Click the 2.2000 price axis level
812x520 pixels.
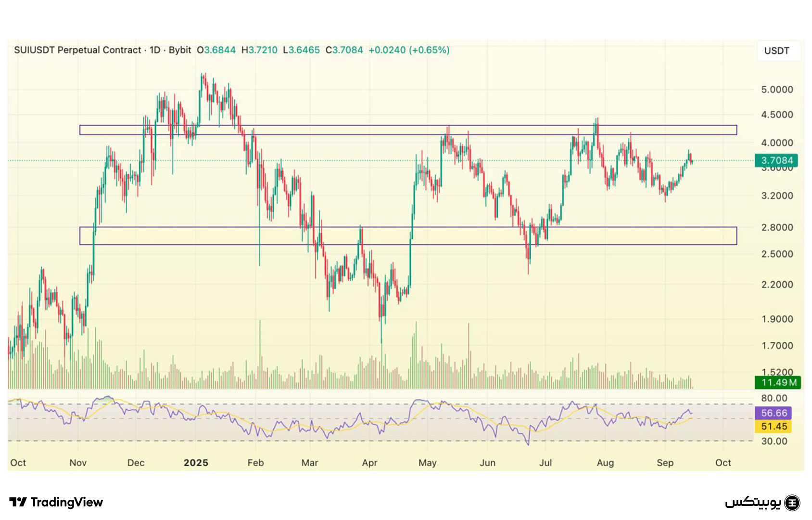pos(776,285)
